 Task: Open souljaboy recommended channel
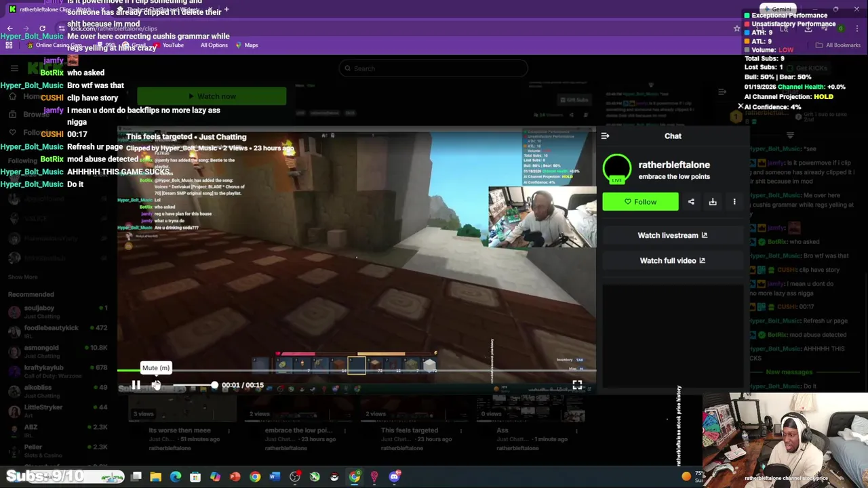point(58,312)
